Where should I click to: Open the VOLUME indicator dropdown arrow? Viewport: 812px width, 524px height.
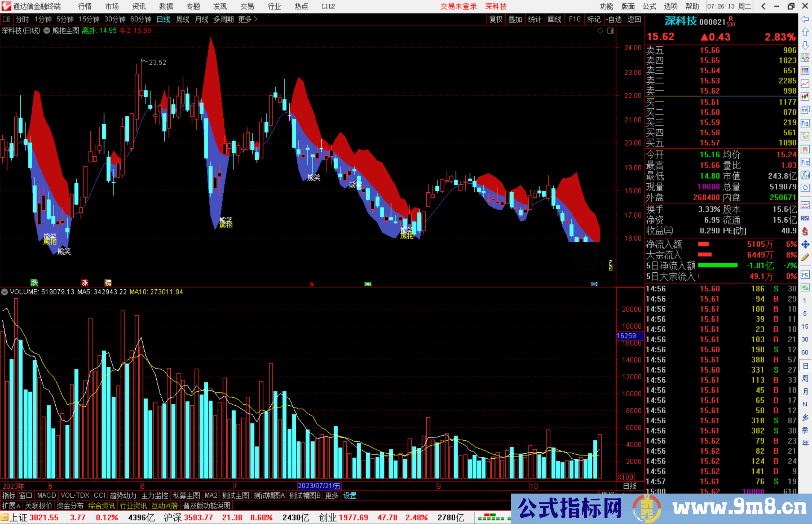(5, 292)
